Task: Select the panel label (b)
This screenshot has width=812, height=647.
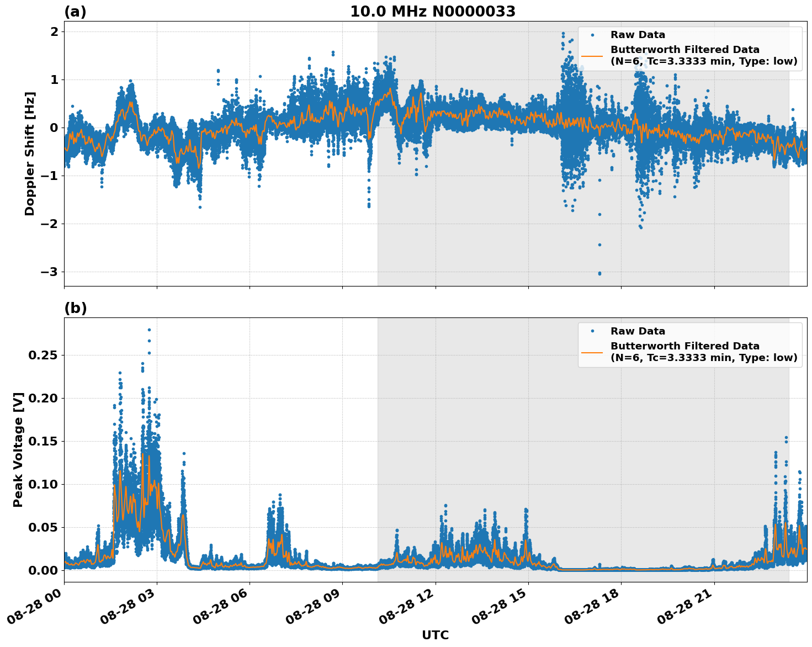Action: click(76, 308)
